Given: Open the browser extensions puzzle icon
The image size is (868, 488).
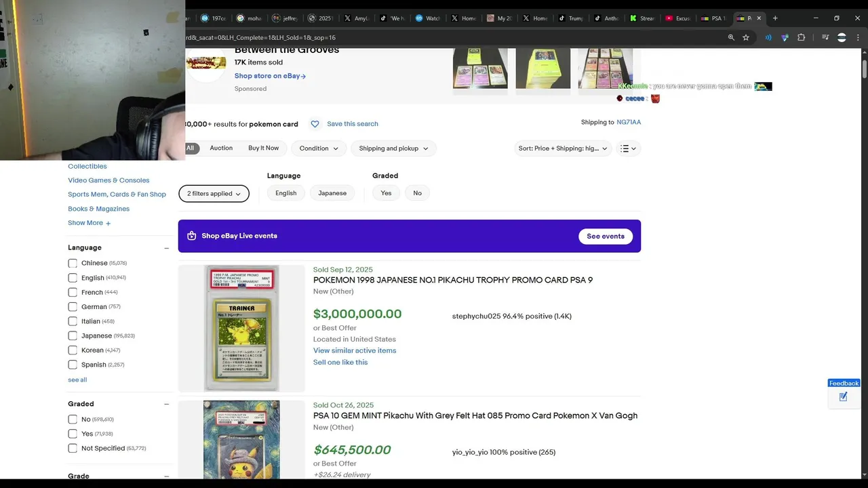Looking at the screenshot, I should (801, 37).
